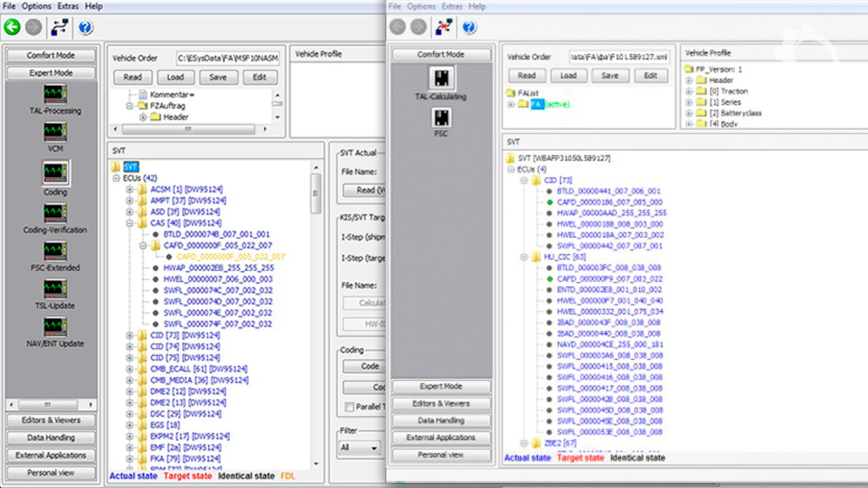Select the Coding-Verification icon
Screen dimensions: 868x488
(55, 213)
